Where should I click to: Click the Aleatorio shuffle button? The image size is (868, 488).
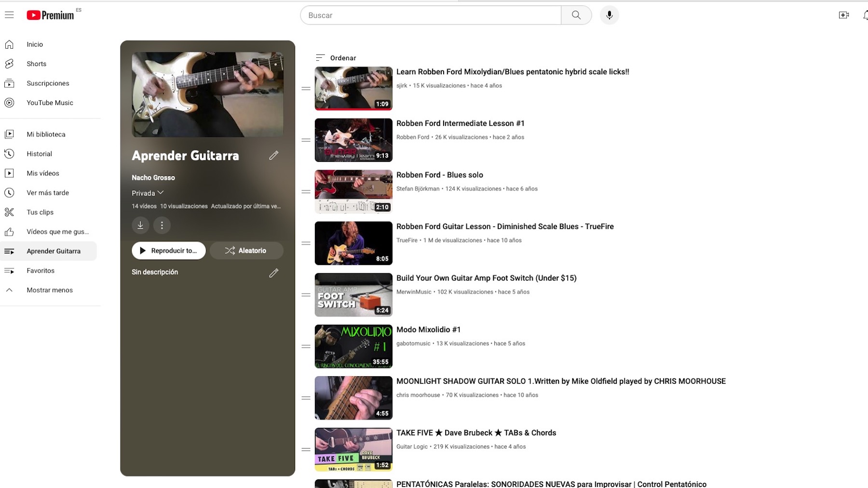point(246,251)
